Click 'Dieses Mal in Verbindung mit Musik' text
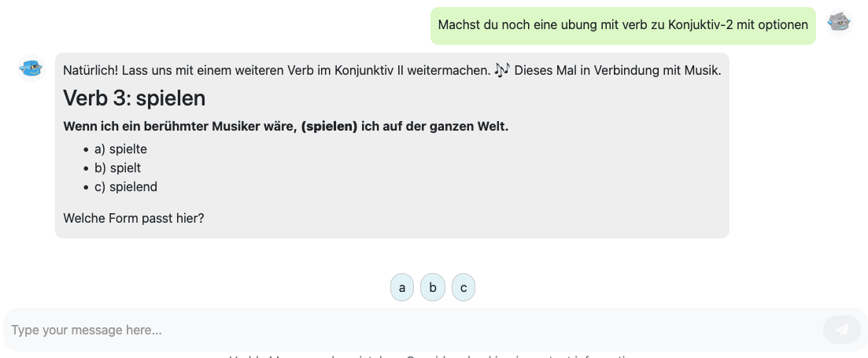 tap(617, 71)
